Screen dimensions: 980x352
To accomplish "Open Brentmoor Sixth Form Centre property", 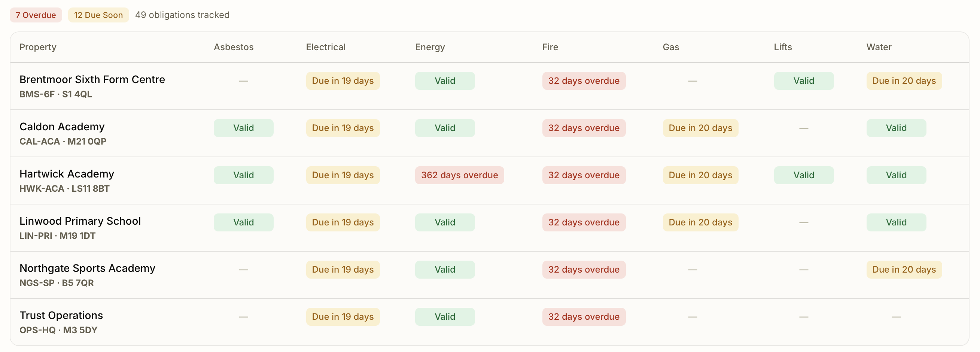I will (92, 79).
